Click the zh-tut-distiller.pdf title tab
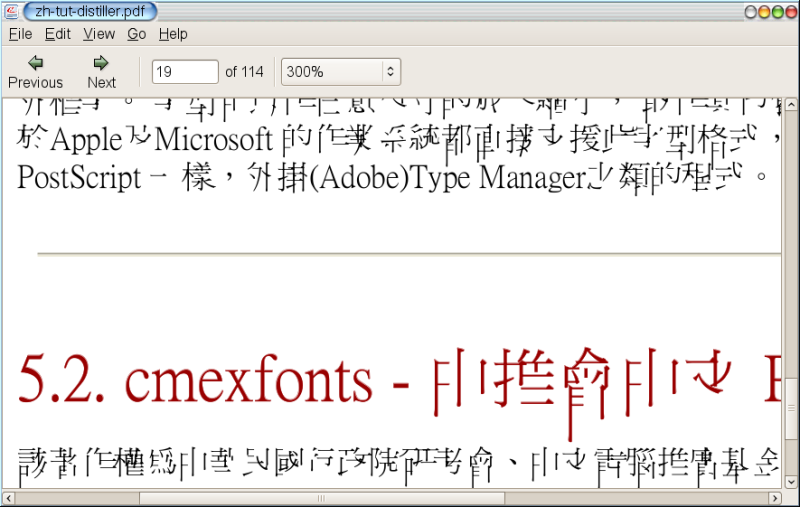The height and width of the screenshot is (507, 800). [90, 12]
